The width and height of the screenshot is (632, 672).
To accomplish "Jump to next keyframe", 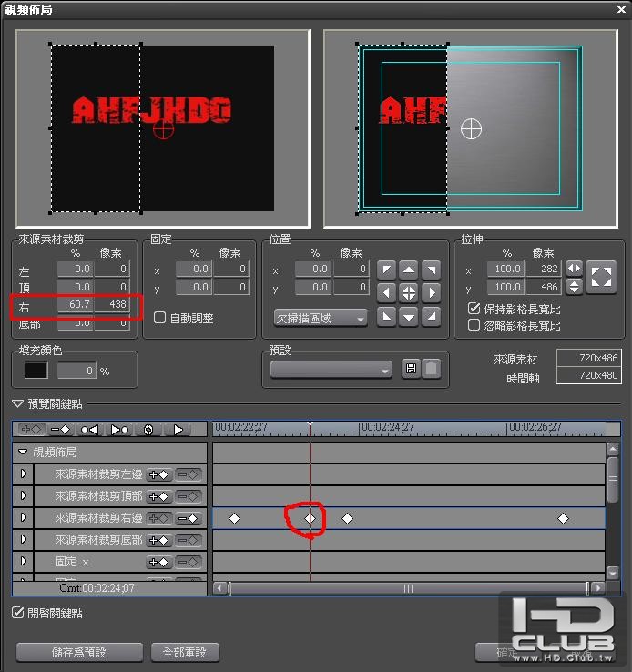I will click(119, 429).
